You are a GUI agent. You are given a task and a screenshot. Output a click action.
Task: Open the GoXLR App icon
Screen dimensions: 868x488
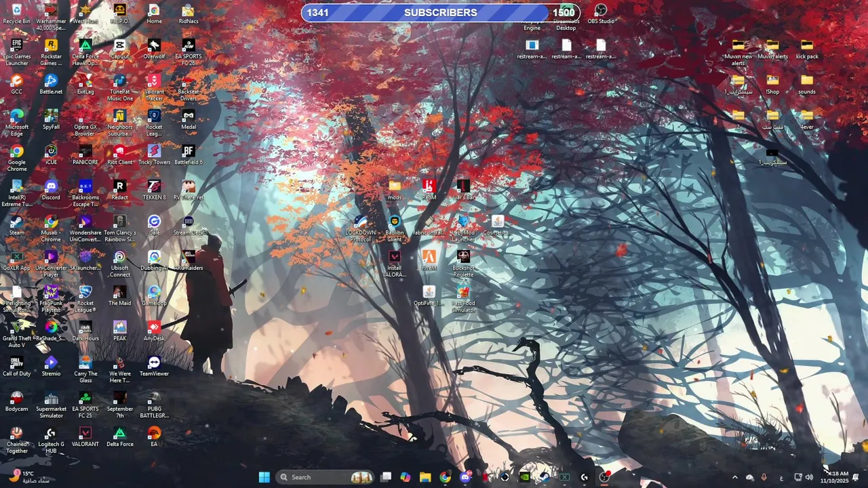click(16, 260)
